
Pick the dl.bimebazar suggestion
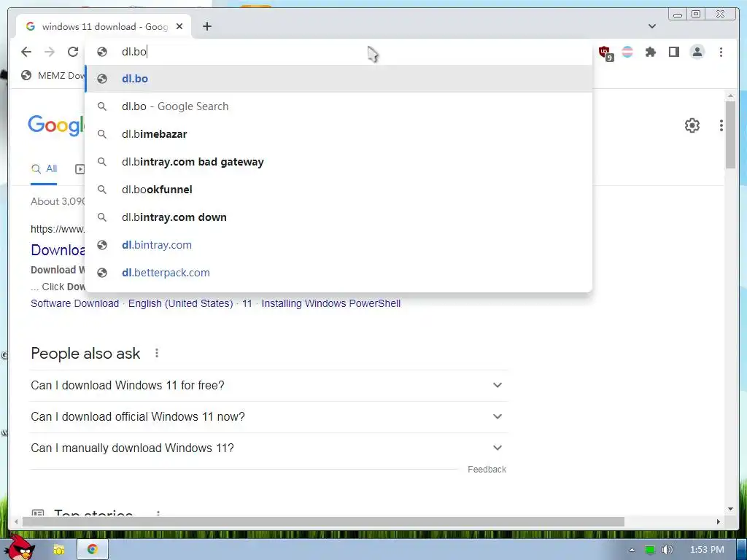point(338,134)
